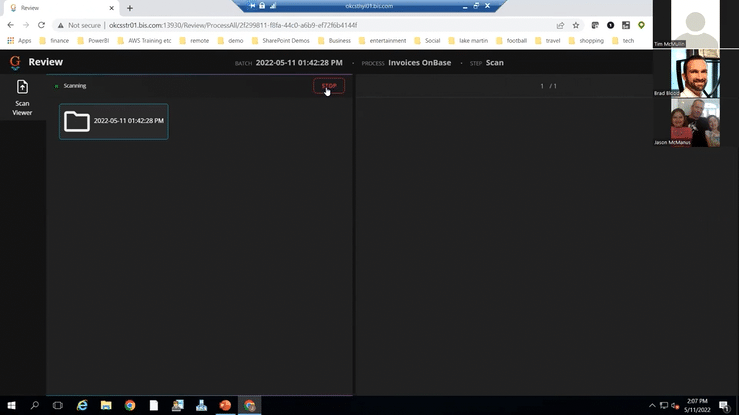Click the Apps shortcut in bookmarks bar

[x=19, y=41]
